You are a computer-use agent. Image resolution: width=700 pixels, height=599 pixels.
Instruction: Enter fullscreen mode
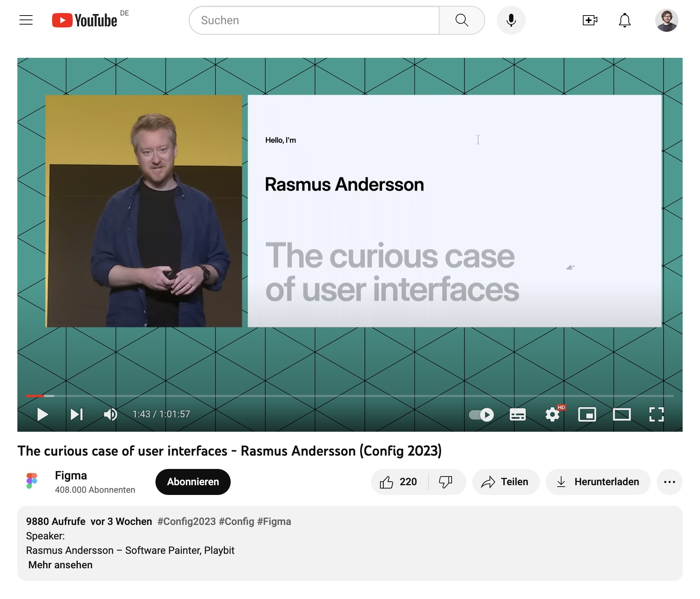656,414
